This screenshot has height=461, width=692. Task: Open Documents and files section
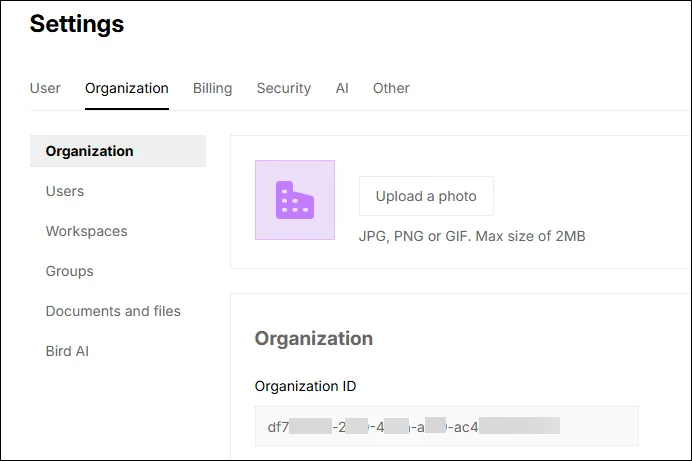click(x=113, y=311)
